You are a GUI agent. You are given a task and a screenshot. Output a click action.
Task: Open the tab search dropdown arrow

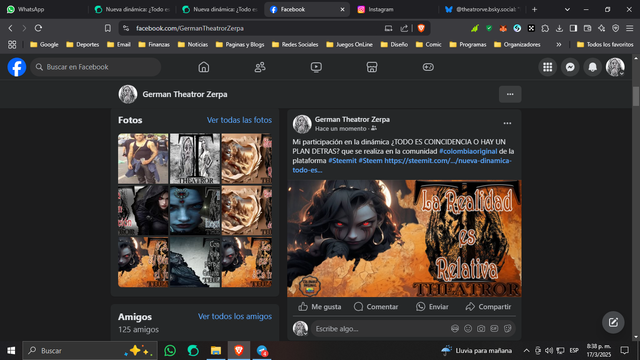[567, 9]
